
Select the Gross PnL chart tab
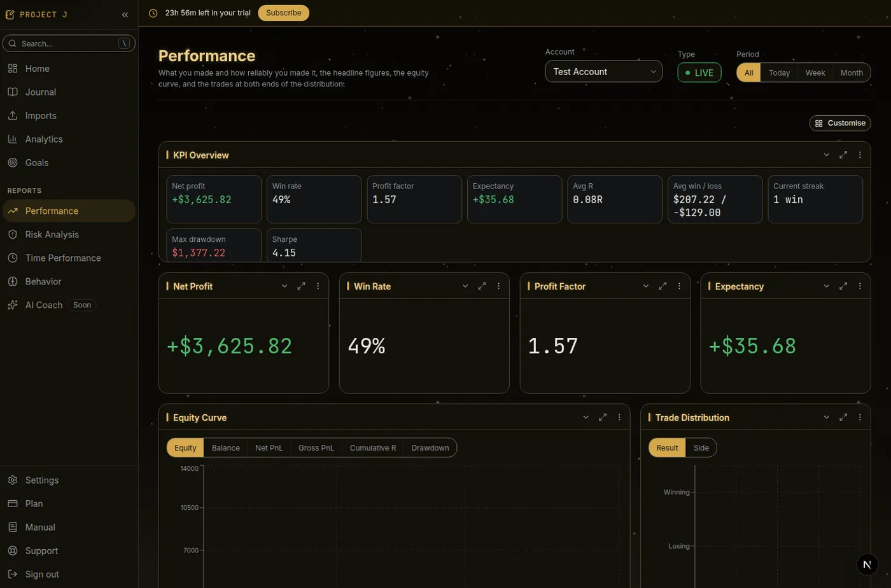316,448
